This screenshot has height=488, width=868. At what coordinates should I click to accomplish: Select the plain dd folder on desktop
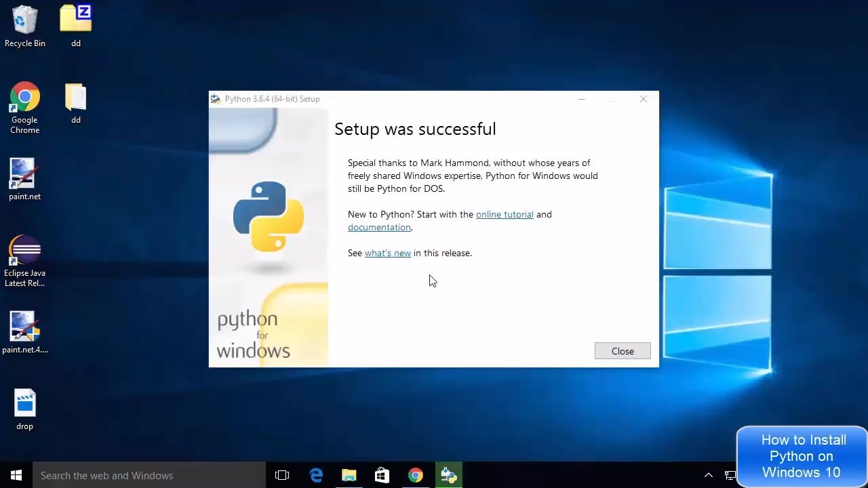pos(76,104)
